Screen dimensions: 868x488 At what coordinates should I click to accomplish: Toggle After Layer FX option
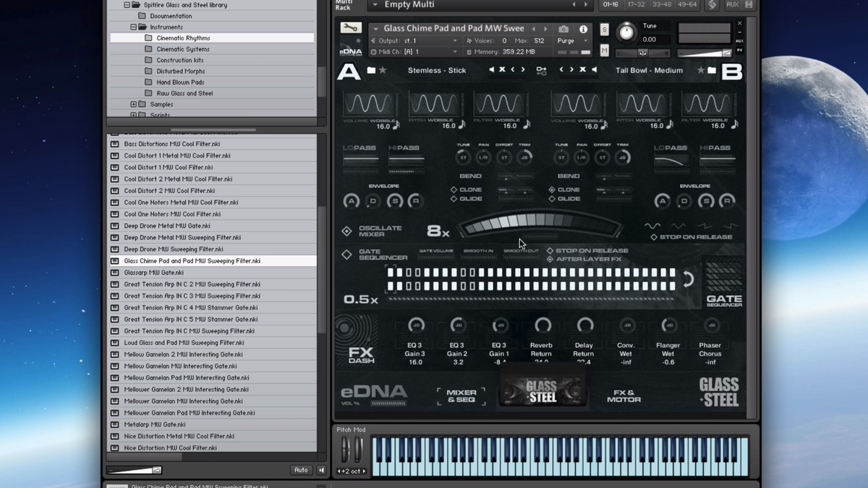tap(550, 259)
